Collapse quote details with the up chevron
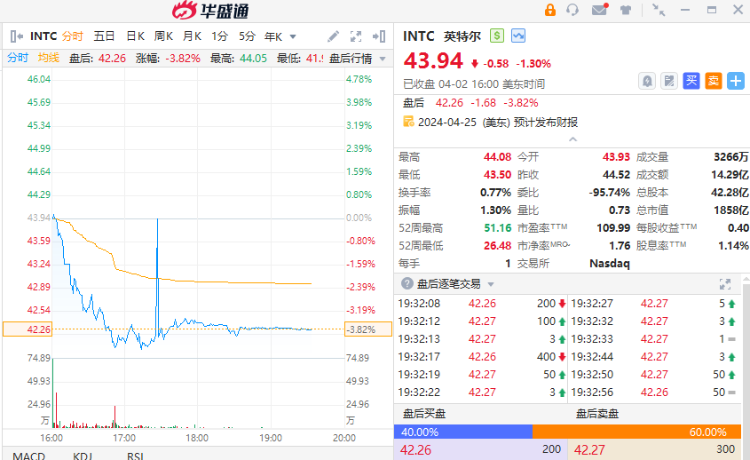Image resolution: width=750 pixels, height=460 pixels. [x=573, y=139]
